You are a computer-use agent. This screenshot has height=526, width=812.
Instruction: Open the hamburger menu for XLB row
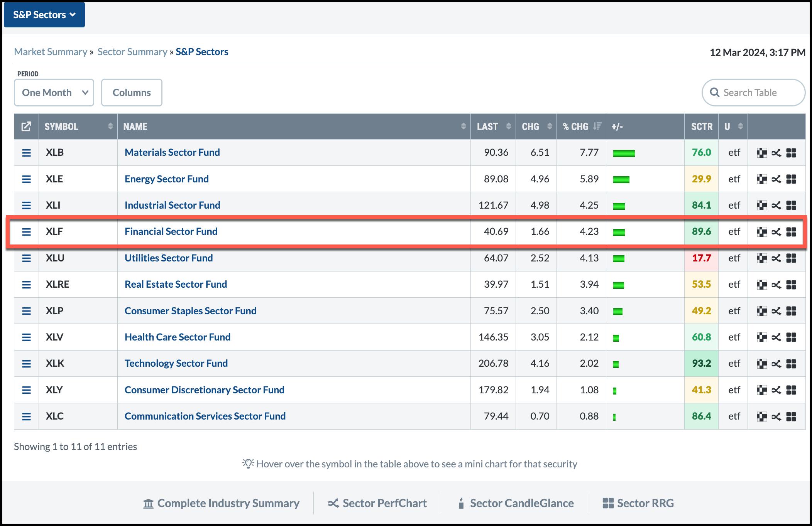coord(26,153)
